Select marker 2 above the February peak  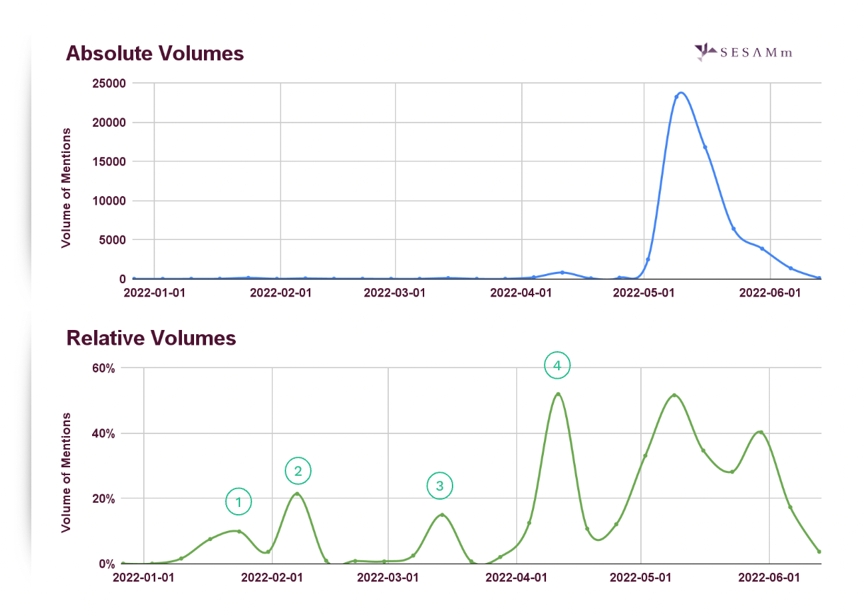[x=297, y=469]
